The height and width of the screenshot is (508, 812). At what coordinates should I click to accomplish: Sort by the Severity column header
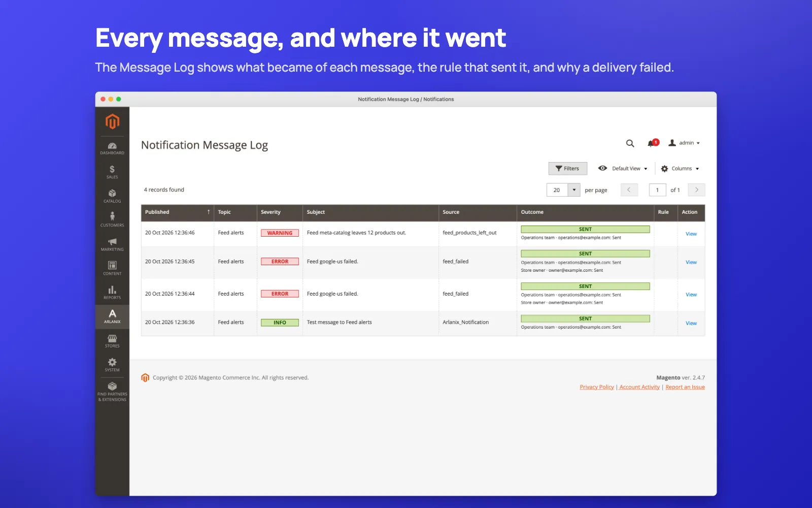[x=280, y=212]
